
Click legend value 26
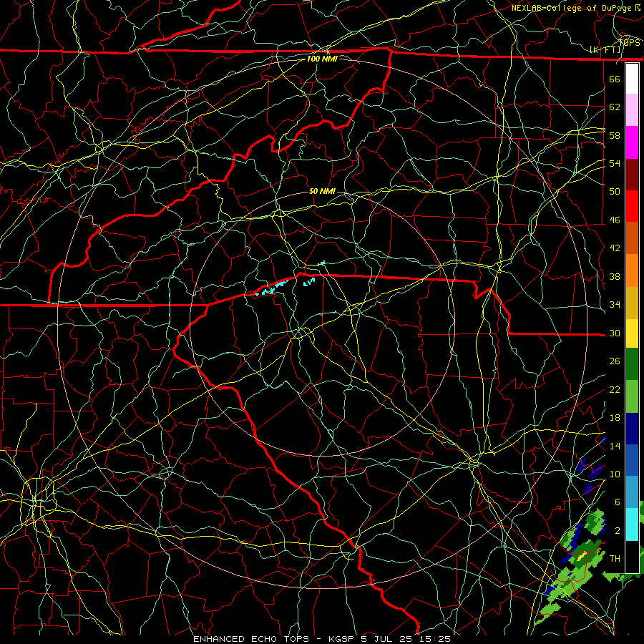point(615,361)
